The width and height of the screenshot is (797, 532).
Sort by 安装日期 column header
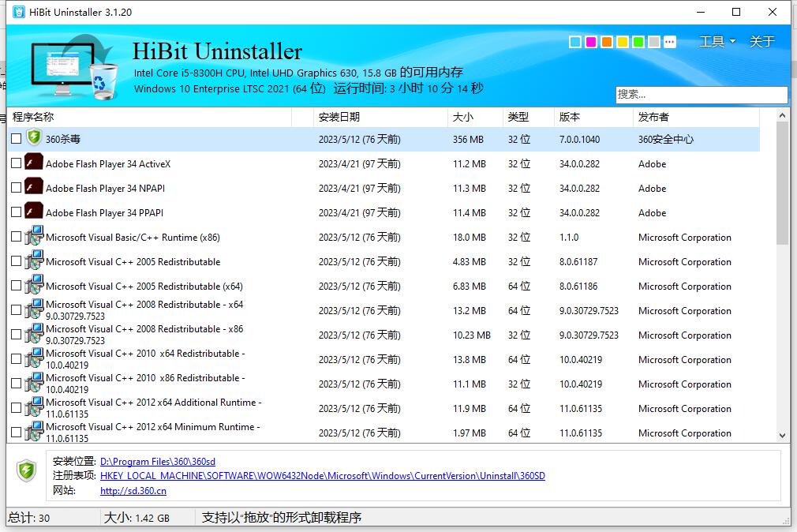pyautogui.click(x=380, y=117)
